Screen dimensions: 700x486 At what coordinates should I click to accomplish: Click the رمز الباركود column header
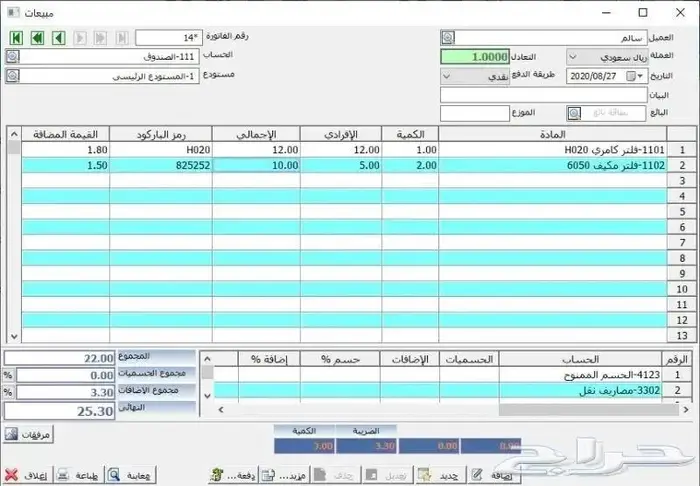pyautogui.click(x=161, y=134)
